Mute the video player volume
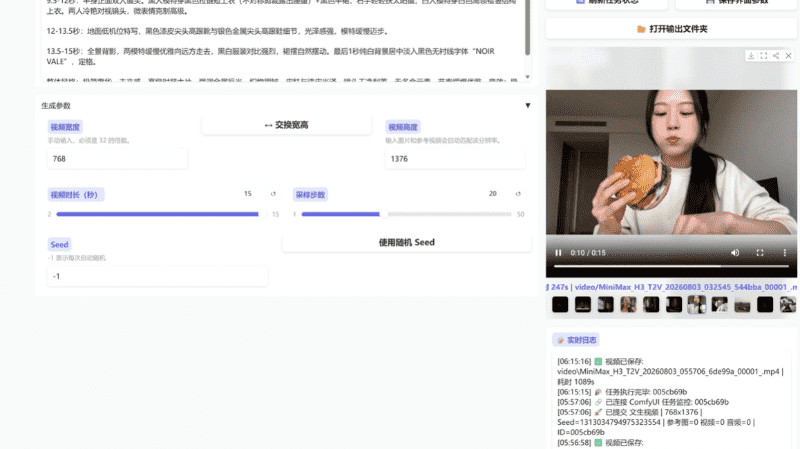This screenshot has width=800, height=449. pos(735,253)
